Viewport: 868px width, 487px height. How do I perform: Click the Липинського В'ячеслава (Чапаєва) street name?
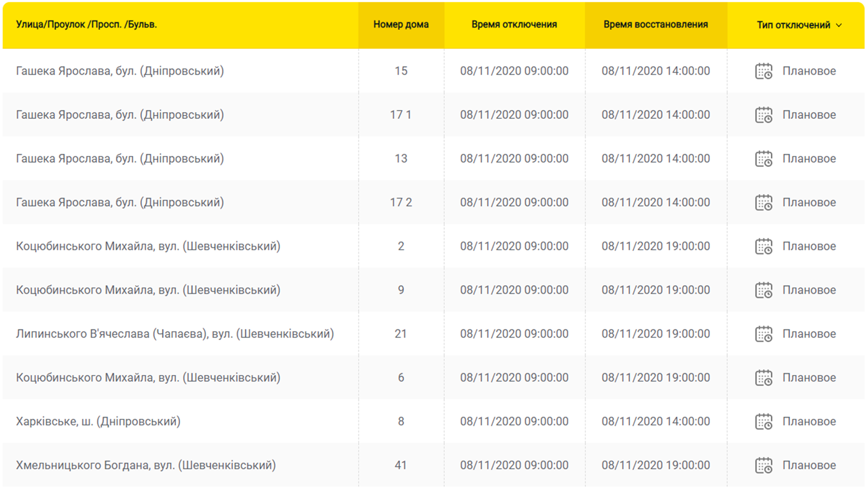click(x=175, y=334)
